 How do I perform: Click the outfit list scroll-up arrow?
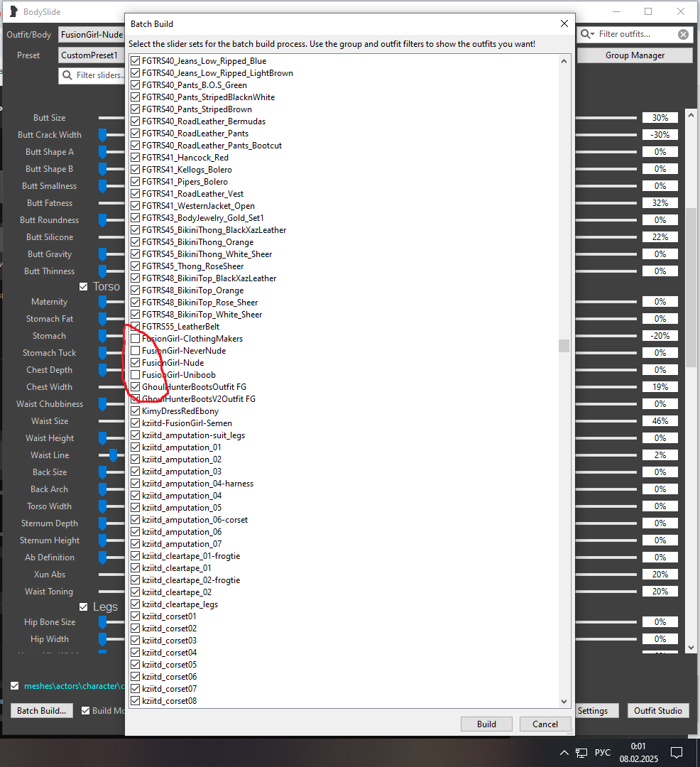click(564, 61)
